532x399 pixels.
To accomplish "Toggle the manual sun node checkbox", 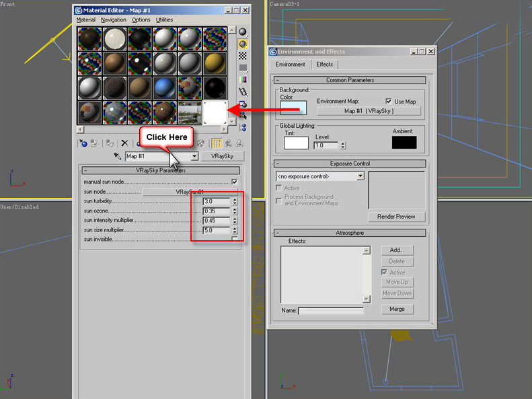I will (235, 182).
